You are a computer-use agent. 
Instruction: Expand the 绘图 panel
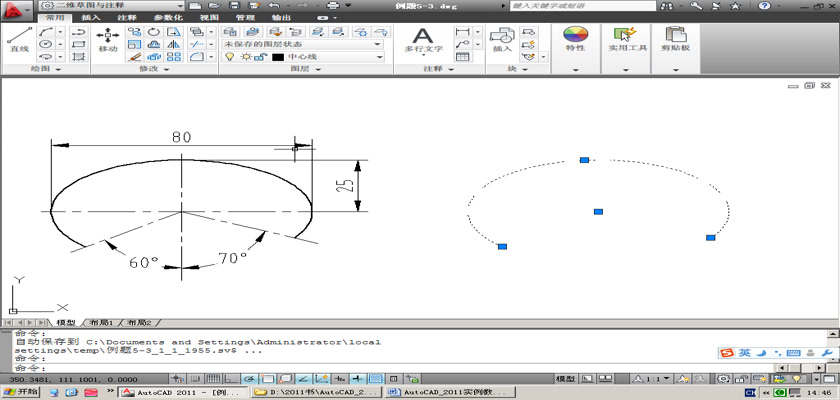(x=46, y=69)
